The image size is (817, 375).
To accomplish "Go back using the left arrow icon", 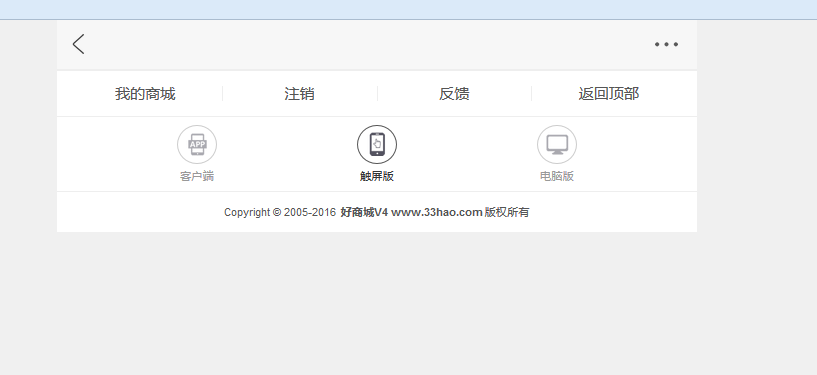I will 79,44.
